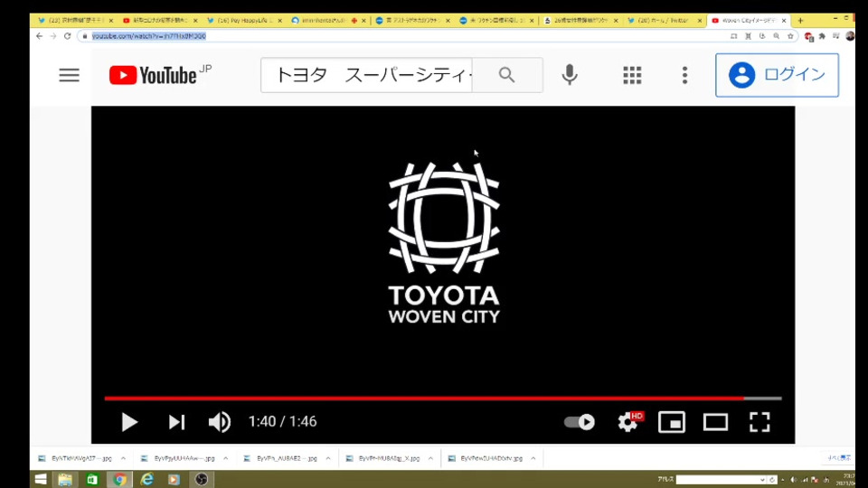
Task: Expand options for EyVPgyUUHAAw download
Action: (225, 458)
